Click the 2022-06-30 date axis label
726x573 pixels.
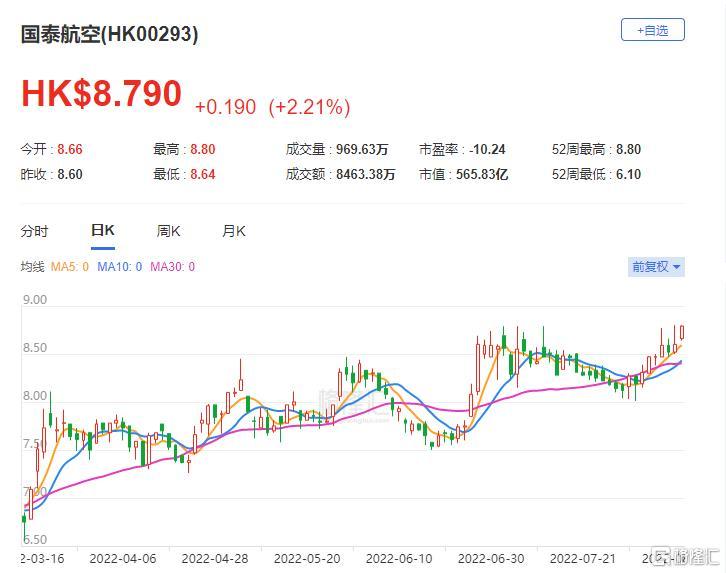point(491,559)
